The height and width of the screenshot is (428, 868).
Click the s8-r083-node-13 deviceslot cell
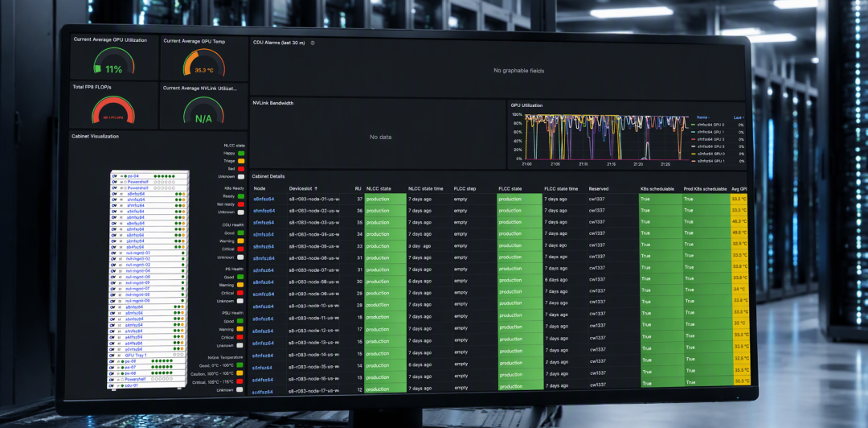click(313, 341)
